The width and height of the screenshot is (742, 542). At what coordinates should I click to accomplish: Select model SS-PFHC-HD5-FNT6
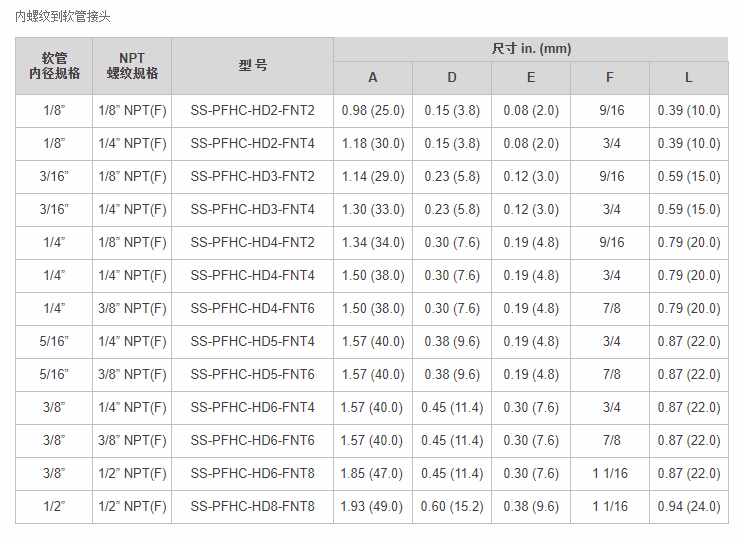click(252, 375)
